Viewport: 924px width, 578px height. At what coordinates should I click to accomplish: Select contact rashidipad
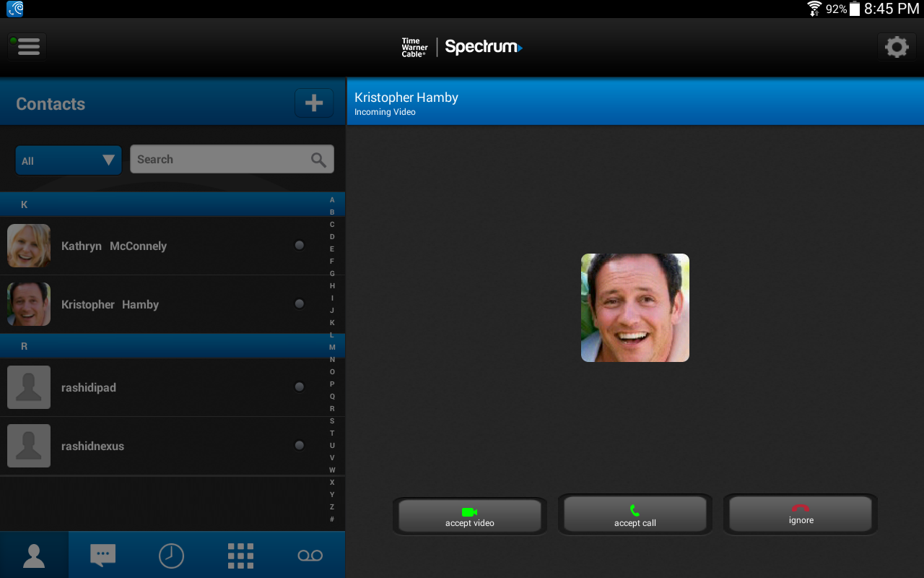pyautogui.click(x=173, y=387)
